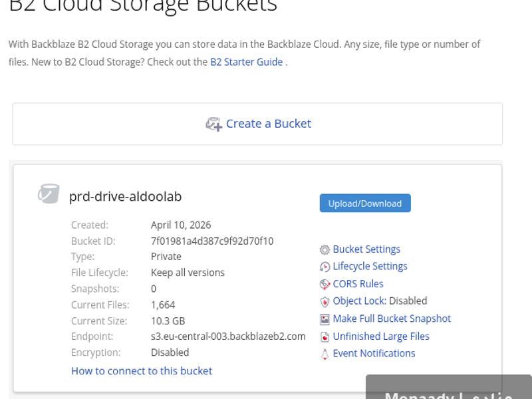Follow the B2 Starter Guide link
532x399 pixels.
[x=246, y=62]
